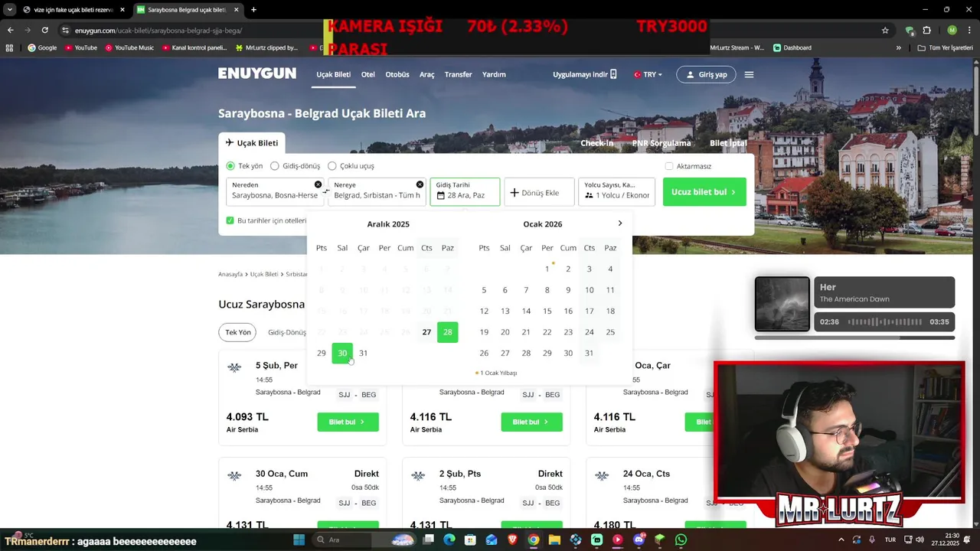Click the Uçak Bileti search tab
Image resolution: width=980 pixels, height=551 pixels.
pos(252,143)
